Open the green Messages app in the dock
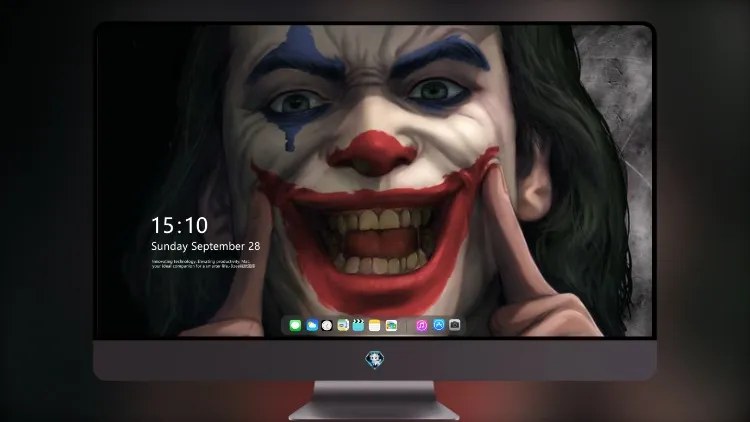Viewport: 750px width, 422px height. 295,326
